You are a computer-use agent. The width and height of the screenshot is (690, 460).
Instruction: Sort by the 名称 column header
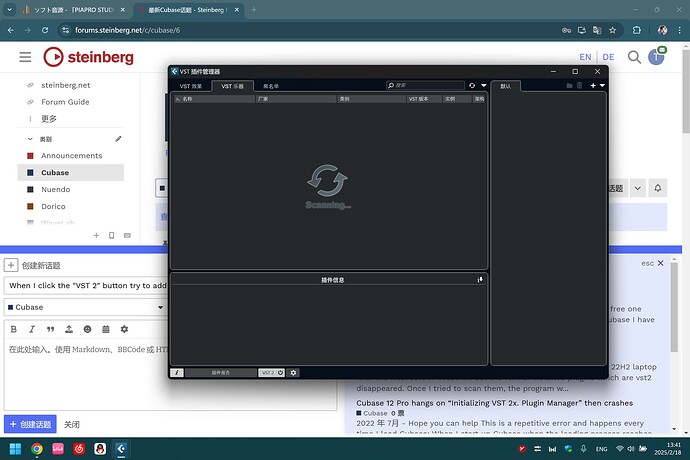pos(214,99)
